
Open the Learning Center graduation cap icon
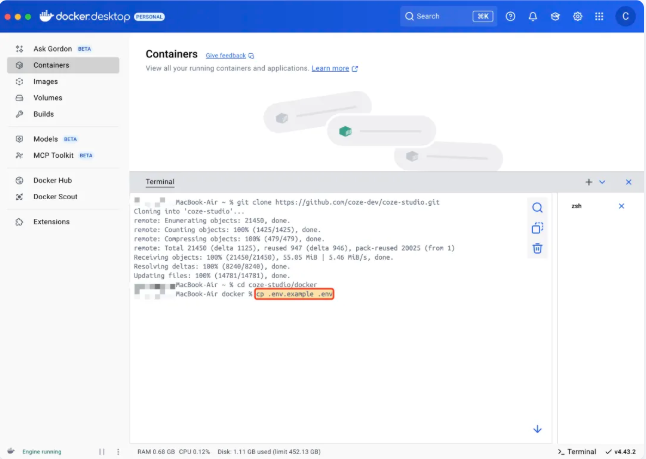555,16
